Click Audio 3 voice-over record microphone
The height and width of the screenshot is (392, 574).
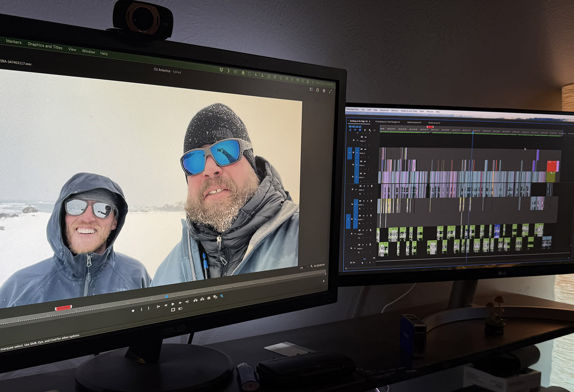coord(371,216)
